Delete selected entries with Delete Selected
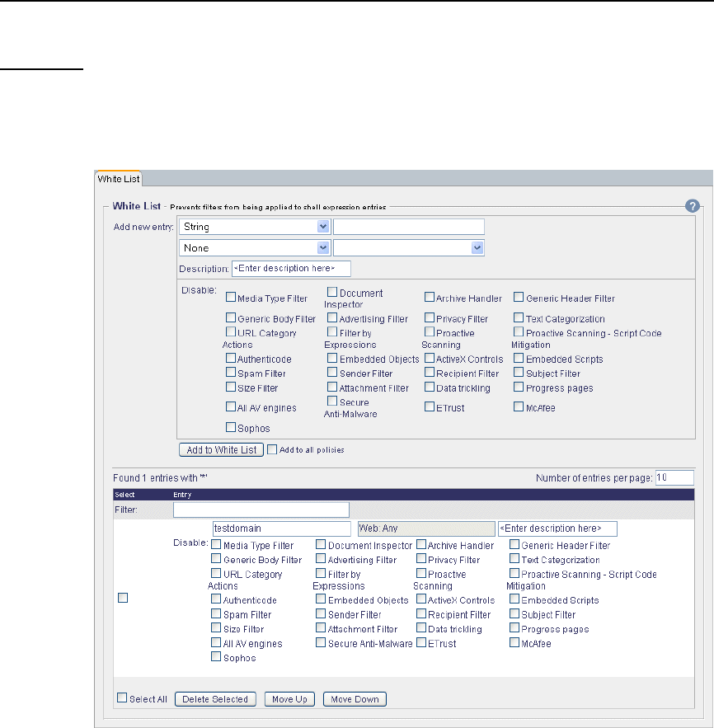714x728 pixels. click(x=215, y=699)
